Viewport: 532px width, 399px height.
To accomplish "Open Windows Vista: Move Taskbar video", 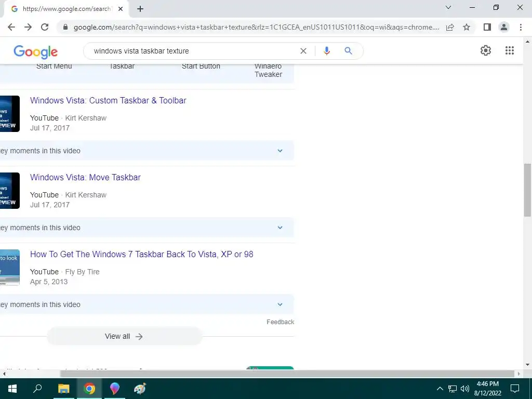I will [x=85, y=178].
